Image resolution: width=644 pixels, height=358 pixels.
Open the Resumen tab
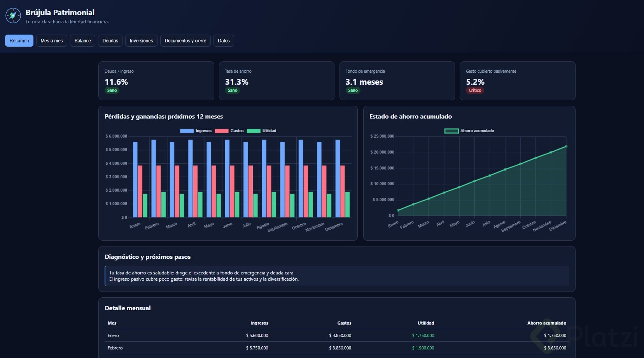(19, 41)
